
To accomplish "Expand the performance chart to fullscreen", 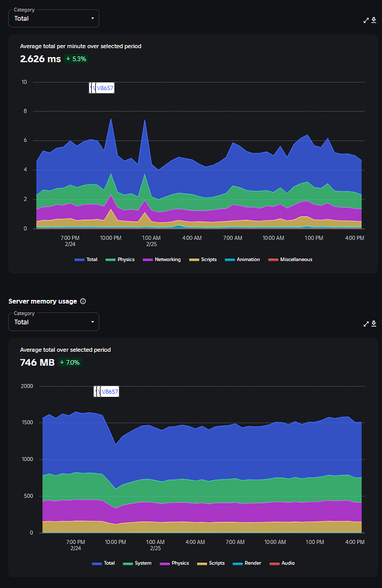I will (366, 20).
